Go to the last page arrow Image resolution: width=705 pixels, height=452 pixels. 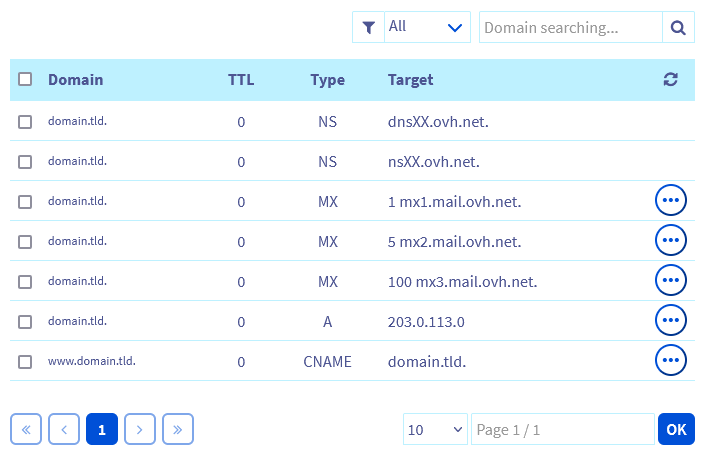(178, 429)
